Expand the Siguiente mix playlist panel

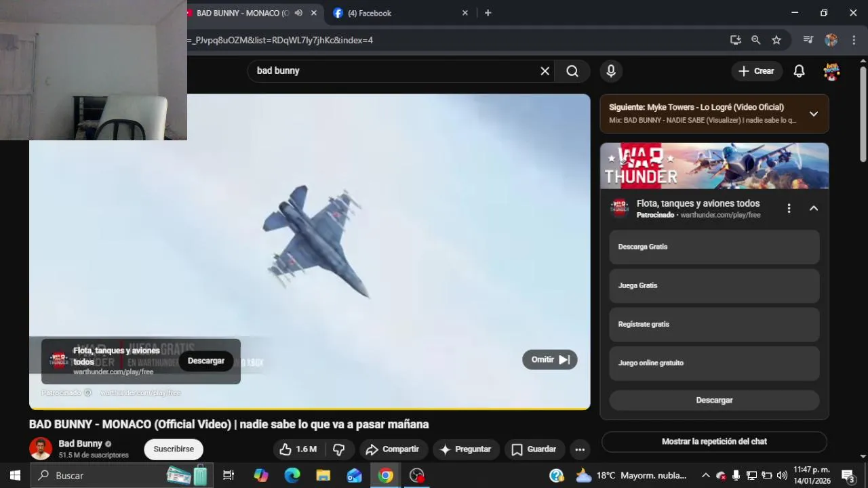pyautogui.click(x=814, y=114)
